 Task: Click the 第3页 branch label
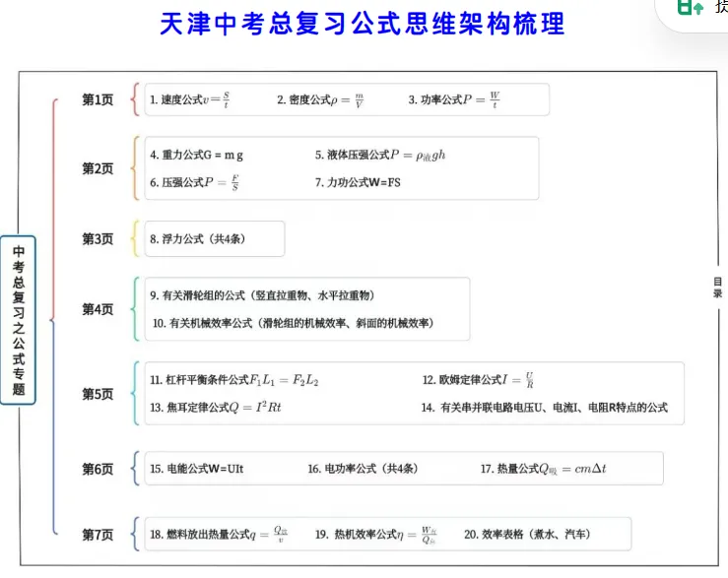point(98,238)
